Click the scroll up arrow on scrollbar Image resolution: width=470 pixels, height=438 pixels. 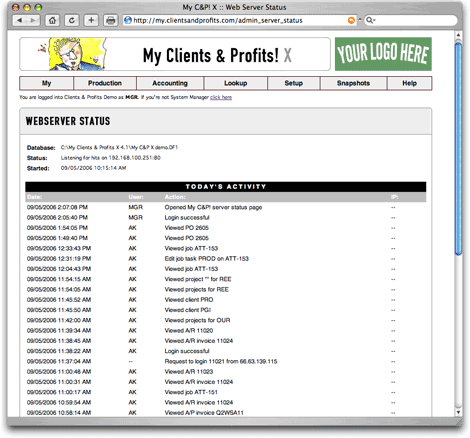pos(458,35)
